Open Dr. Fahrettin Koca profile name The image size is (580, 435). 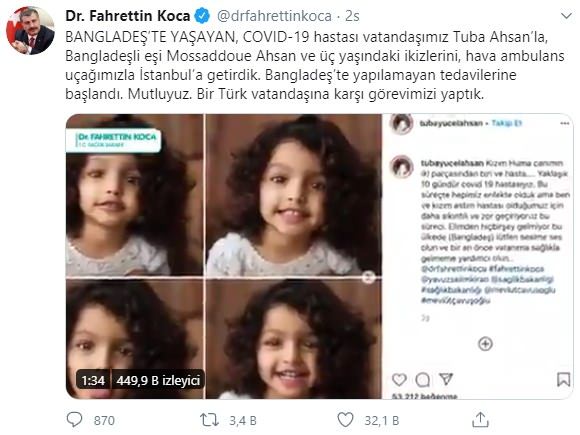point(128,16)
